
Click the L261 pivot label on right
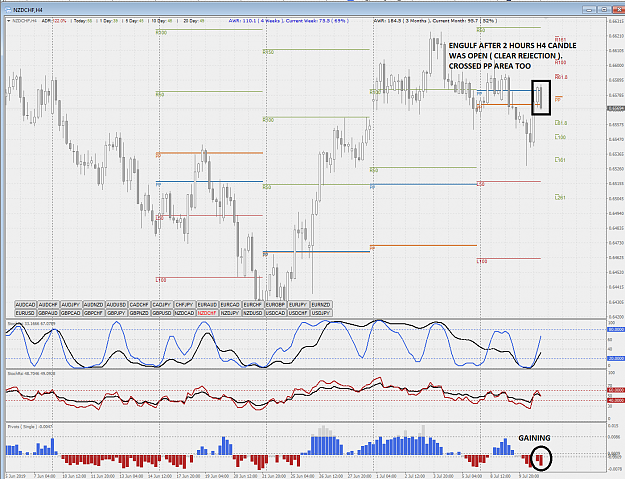point(560,198)
